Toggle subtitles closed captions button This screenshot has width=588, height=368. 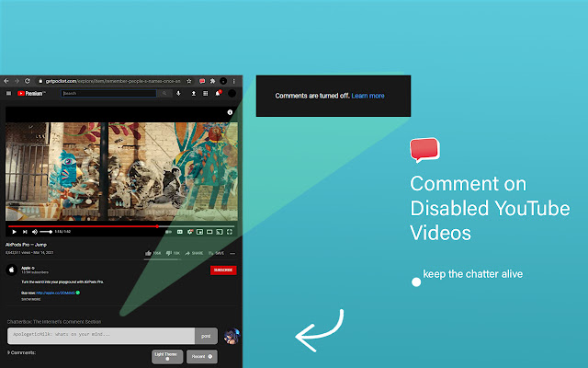pos(180,232)
